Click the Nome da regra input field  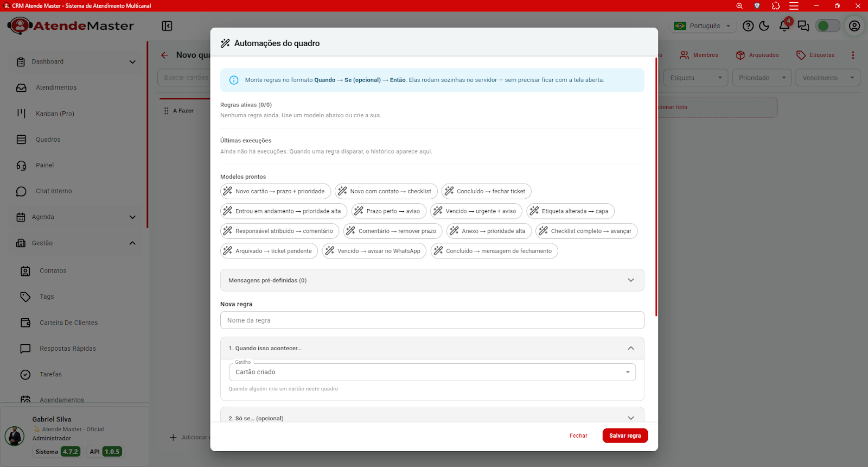pos(432,320)
